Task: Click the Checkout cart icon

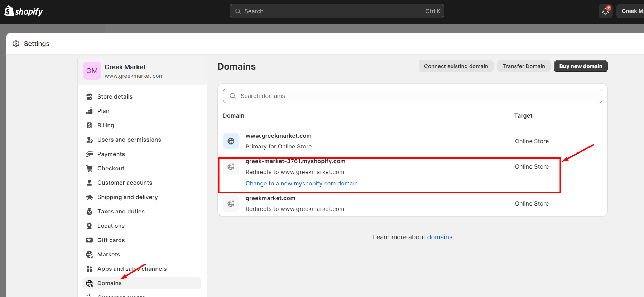Action: pyautogui.click(x=90, y=168)
